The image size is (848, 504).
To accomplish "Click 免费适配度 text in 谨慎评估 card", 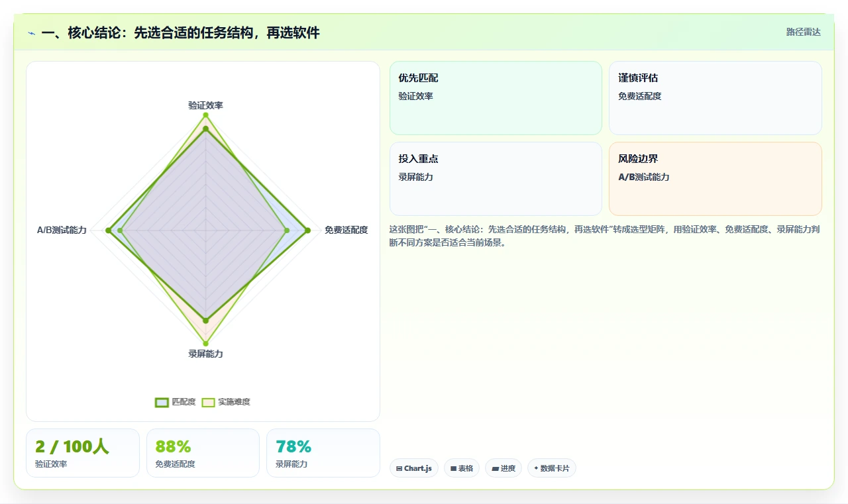I will pyautogui.click(x=639, y=96).
